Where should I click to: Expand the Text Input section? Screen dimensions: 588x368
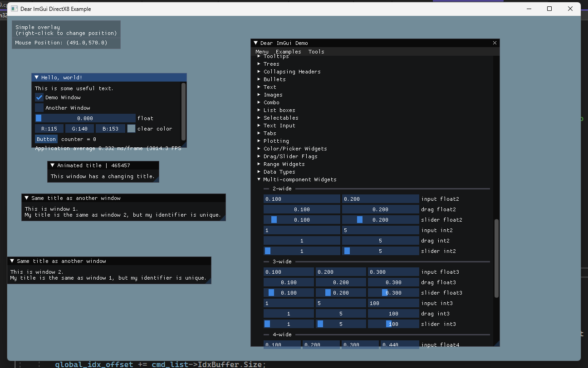tap(279, 125)
